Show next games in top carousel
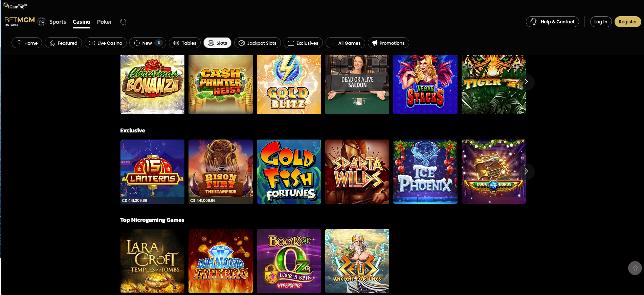 pos(526,82)
